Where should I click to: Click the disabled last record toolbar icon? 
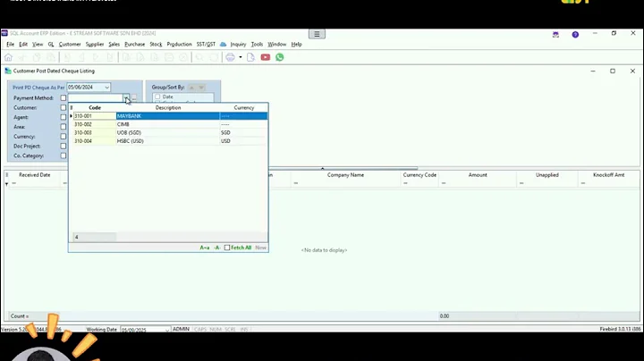click(110, 57)
